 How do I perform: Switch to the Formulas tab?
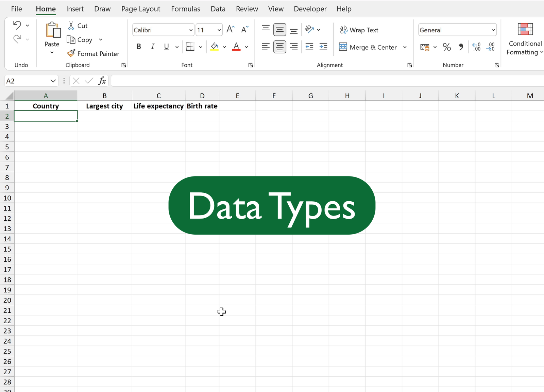pyautogui.click(x=185, y=9)
